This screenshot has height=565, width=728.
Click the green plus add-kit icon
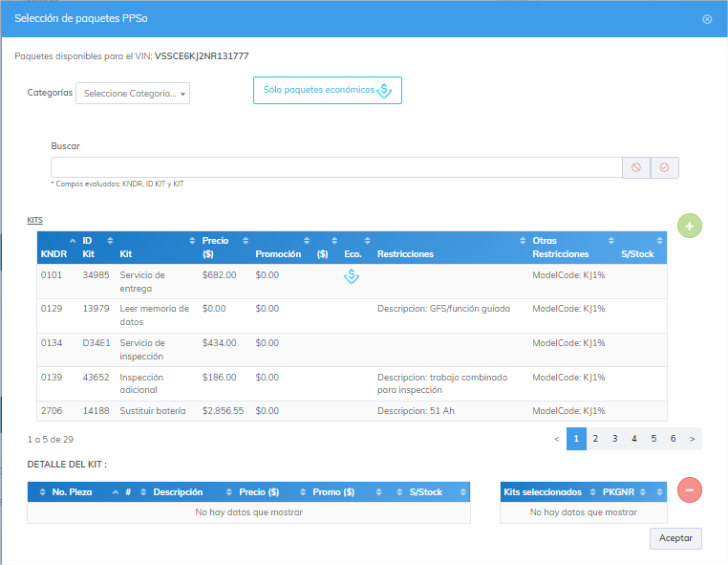(689, 226)
